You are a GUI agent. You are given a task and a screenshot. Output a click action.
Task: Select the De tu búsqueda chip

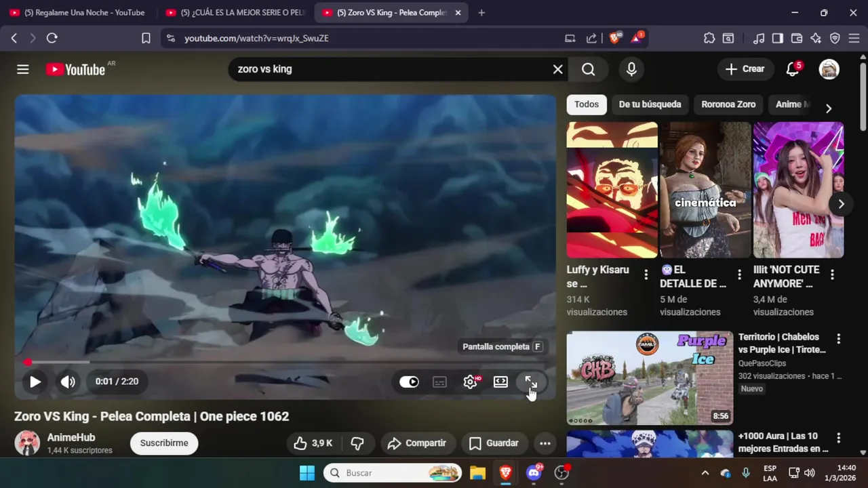(650, 104)
